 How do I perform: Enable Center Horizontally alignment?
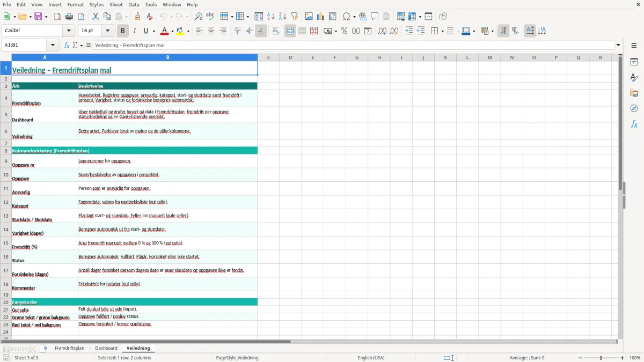211,31
